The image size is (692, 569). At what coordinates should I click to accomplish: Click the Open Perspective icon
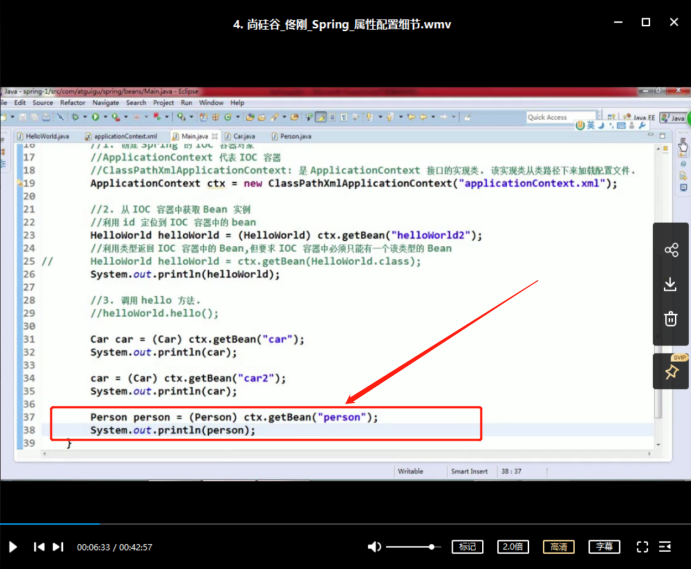pos(611,117)
